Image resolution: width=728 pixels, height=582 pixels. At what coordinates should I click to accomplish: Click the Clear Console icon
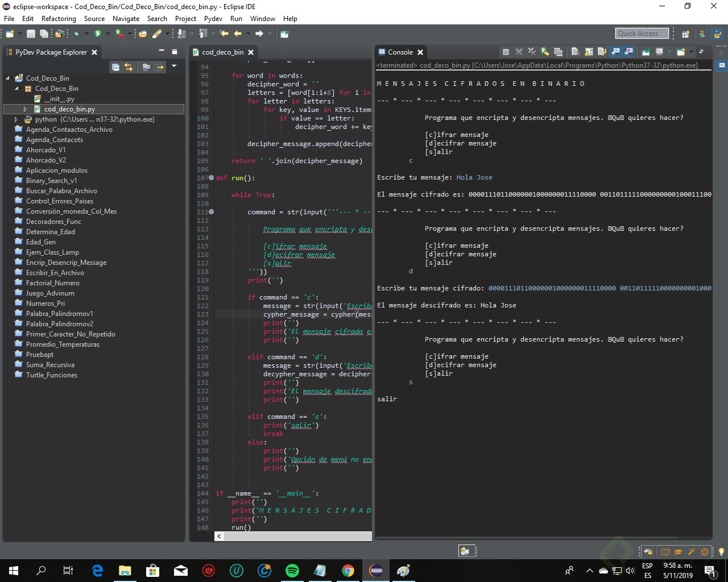[575, 52]
